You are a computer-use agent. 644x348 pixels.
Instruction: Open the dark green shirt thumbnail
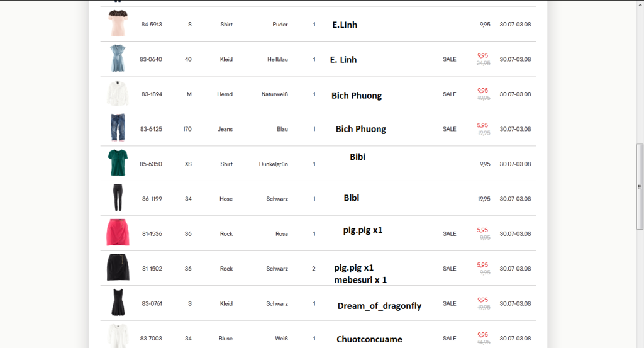pyautogui.click(x=118, y=164)
